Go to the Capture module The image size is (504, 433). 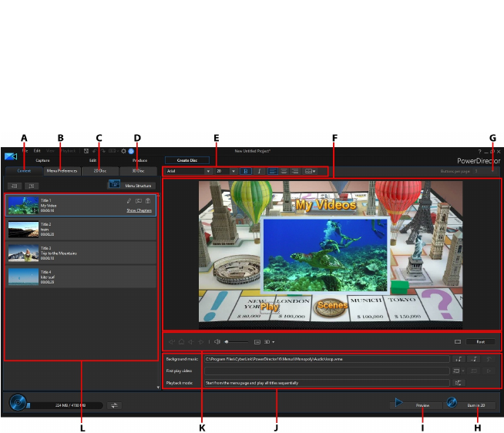pyautogui.click(x=42, y=160)
